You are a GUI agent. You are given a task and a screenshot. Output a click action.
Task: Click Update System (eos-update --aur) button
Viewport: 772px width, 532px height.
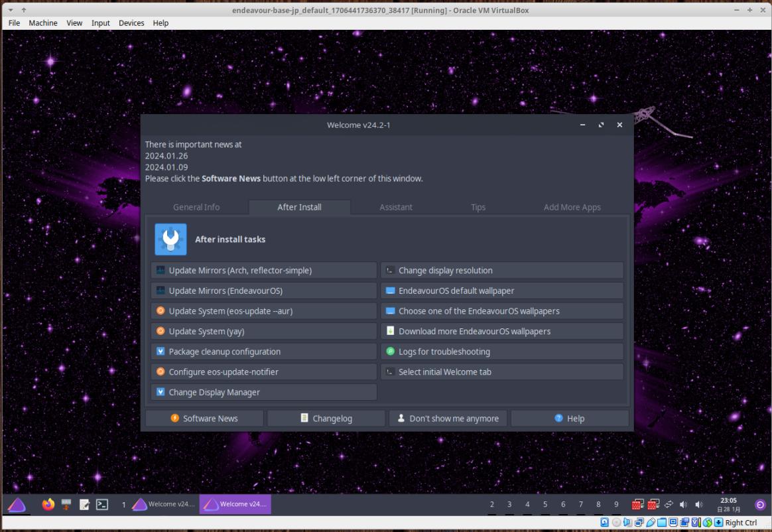tap(264, 311)
